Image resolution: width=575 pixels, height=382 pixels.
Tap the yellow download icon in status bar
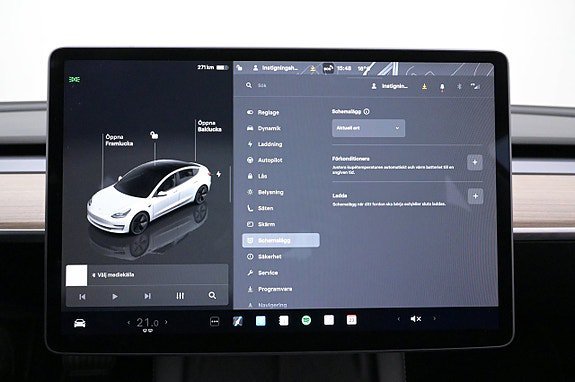313,68
